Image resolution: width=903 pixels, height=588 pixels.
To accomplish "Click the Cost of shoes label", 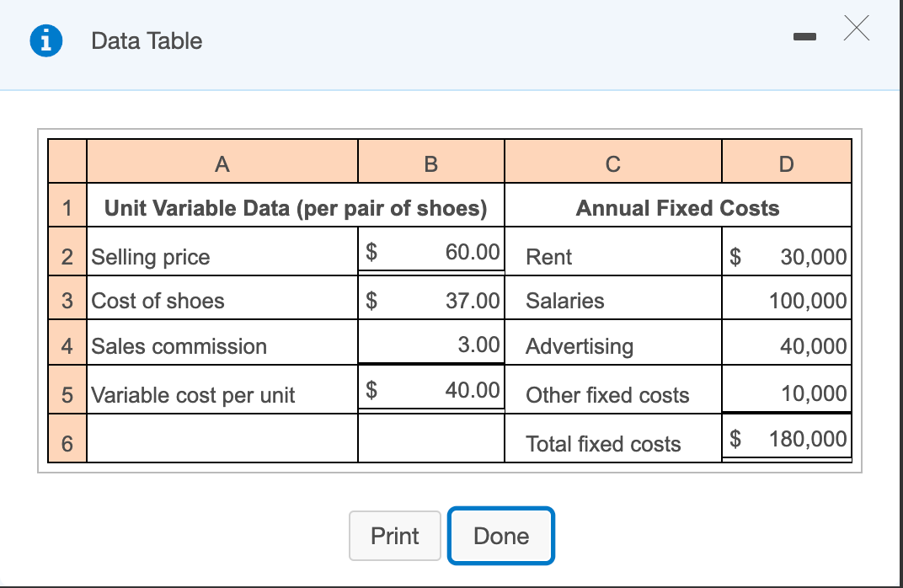I will click(x=158, y=301).
